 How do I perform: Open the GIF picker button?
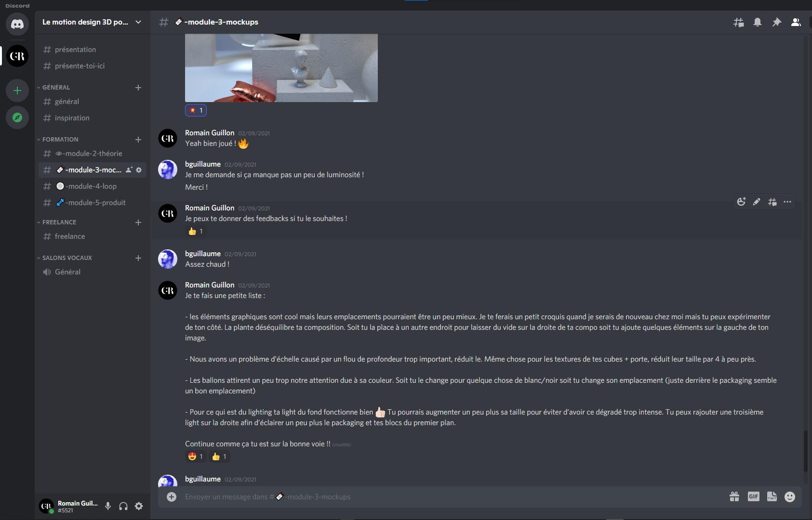[x=753, y=496]
